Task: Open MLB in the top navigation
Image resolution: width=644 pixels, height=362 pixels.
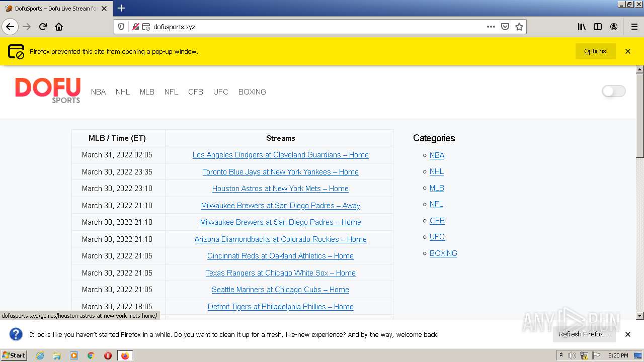Action: pyautogui.click(x=147, y=92)
